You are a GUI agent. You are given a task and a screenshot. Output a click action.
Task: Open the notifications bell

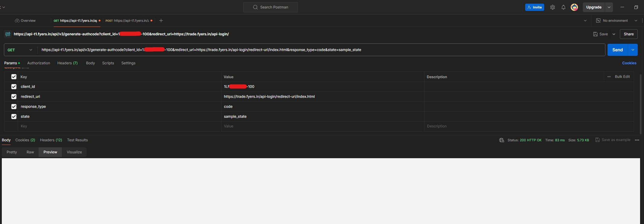[563, 7]
